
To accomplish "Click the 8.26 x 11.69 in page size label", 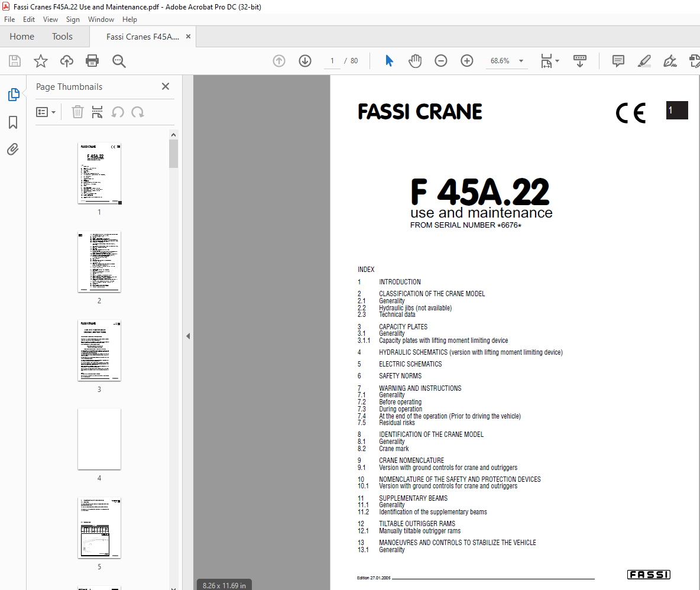I will coord(224,585).
